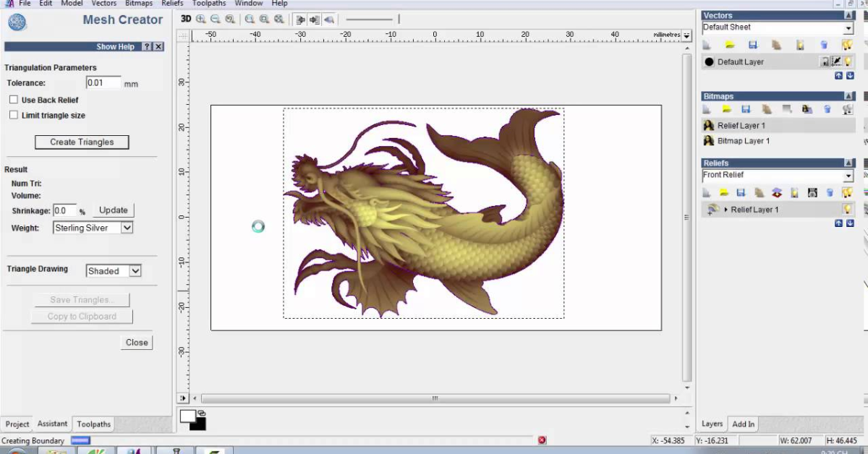Click the Create Triangles button
The width and height of the screenshot is (868, 454).
click(82, 142)
